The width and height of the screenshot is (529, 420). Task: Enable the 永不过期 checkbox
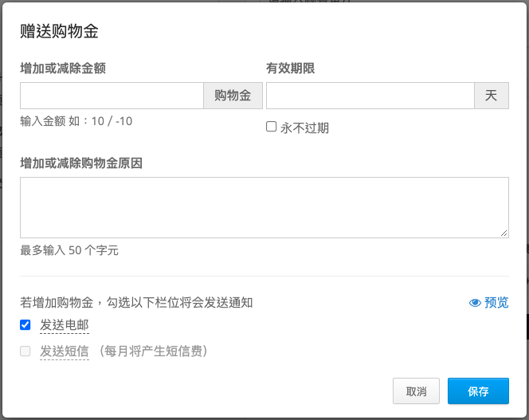271,127
